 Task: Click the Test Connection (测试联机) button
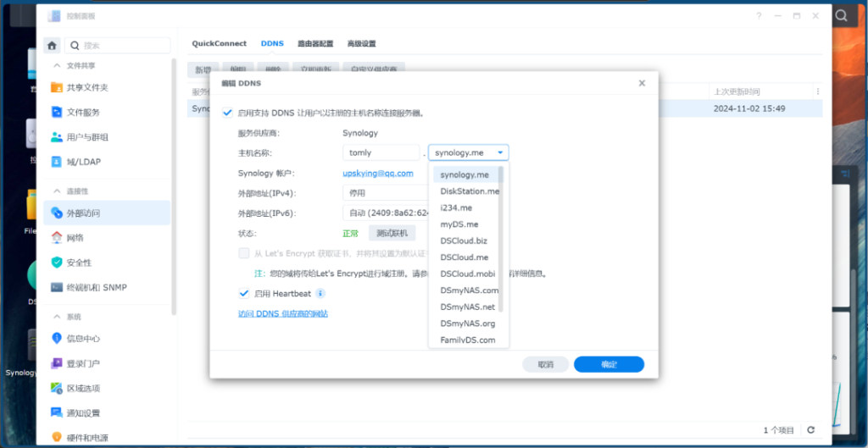(x=392, y=233)
